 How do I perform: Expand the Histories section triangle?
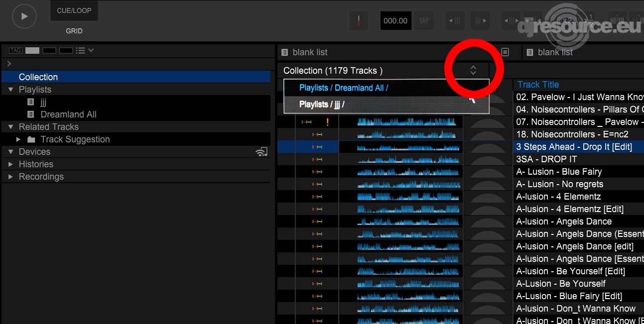[x=10, y=164]
